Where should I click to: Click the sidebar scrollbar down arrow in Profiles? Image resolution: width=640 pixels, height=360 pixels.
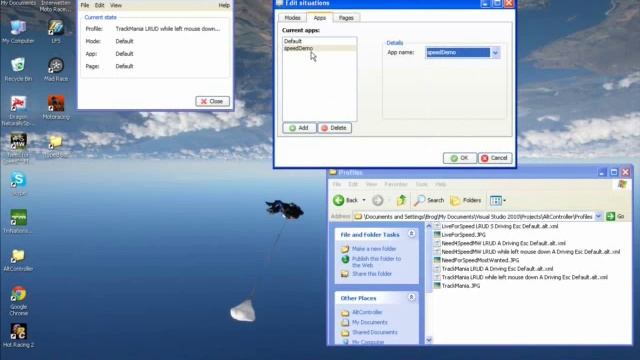pyautogui.click(x=429, y=340)
